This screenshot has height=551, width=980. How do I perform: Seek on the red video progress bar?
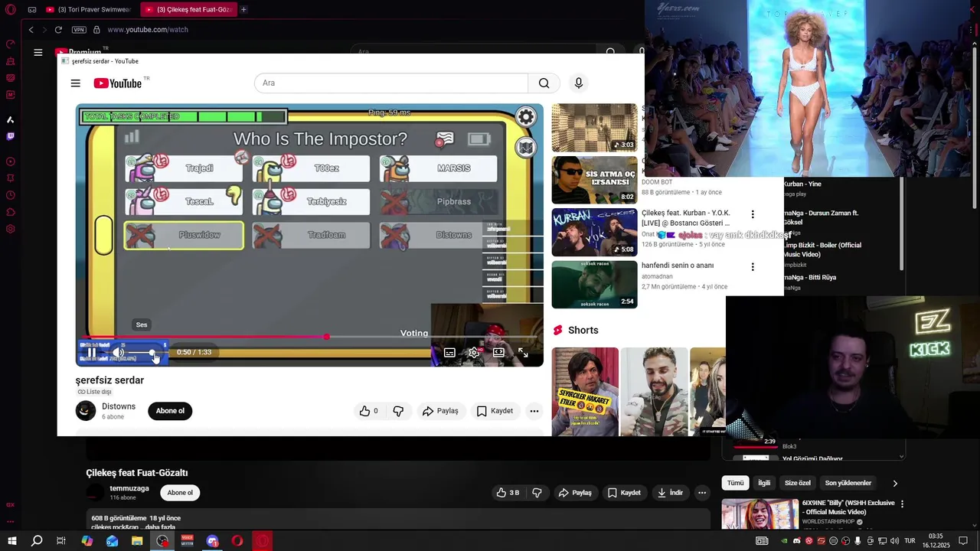click(309, 337)
